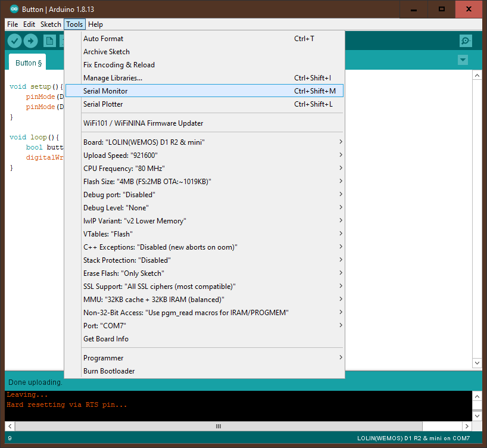
Task: Select Fix Encoding & Reload
Action: 204,65
